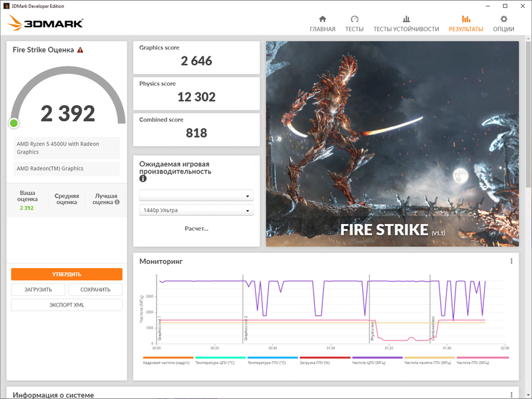
Task: Open the Тесты устойчивости chart icon
Action: coord(406,19)
